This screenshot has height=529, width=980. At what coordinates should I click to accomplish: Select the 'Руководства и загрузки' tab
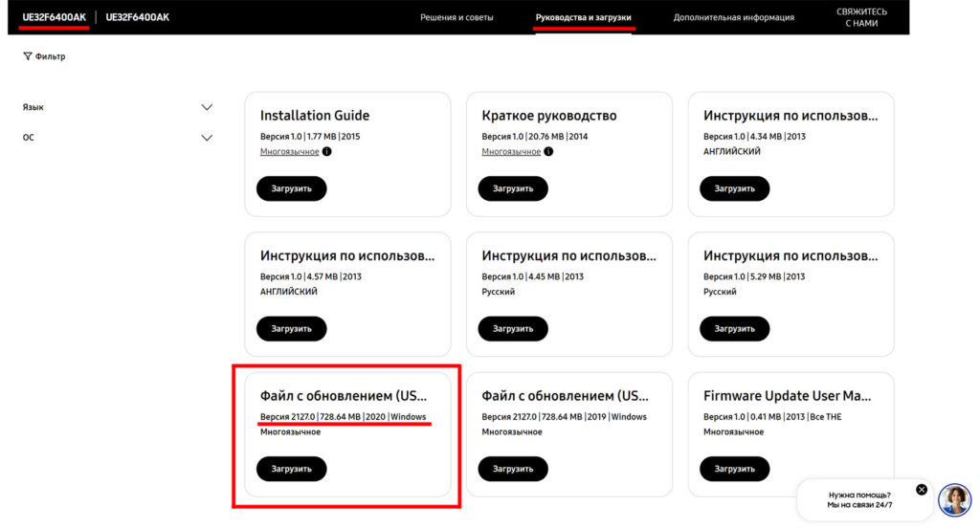[x=583, y=17]
